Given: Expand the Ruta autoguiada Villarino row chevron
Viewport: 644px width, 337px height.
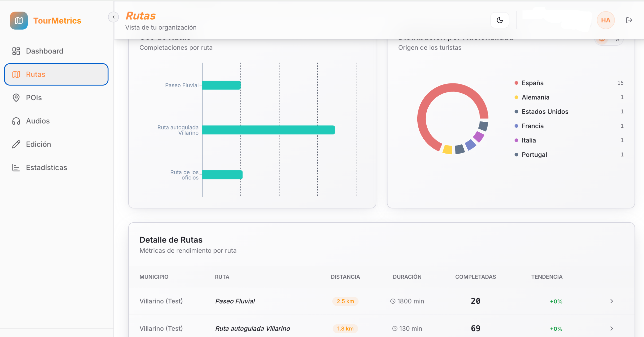Looking at the screenshot, I should tap(612, 328).
